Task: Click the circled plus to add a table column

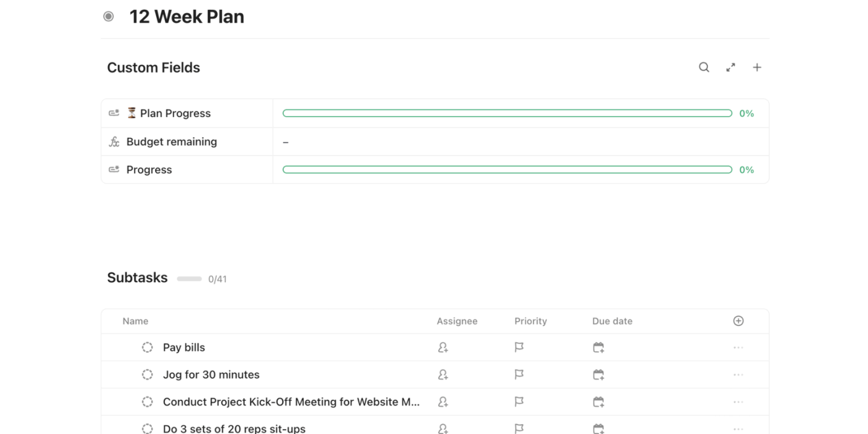Action: pos(738,321)
